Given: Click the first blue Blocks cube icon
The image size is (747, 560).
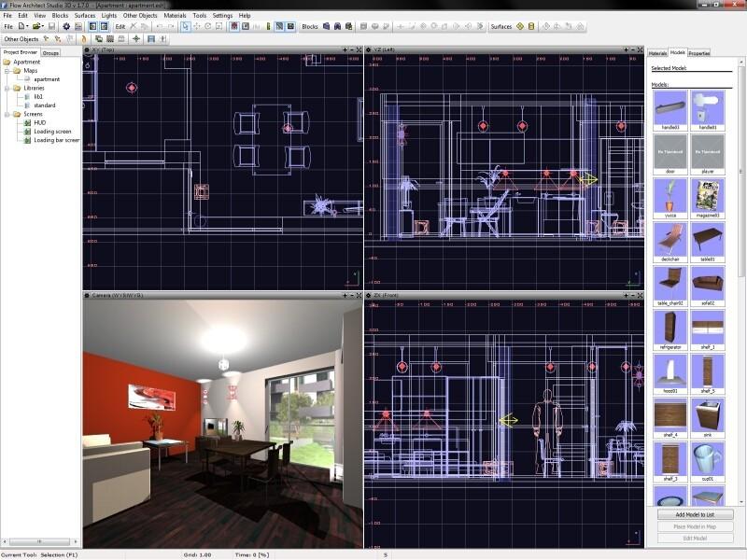Looking at the screenshot, I should click(x=326, y=27).
